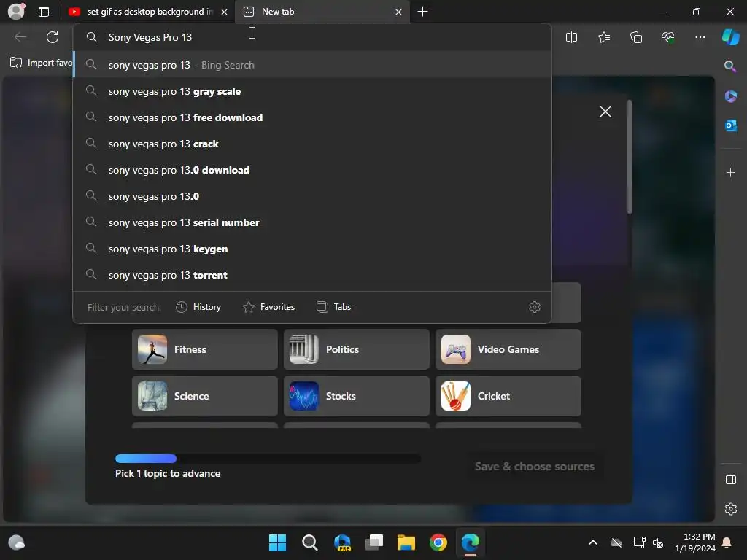Open the sidebar Search icon
The width and height of the screenshot is (747, 560).
coord(730,66)
